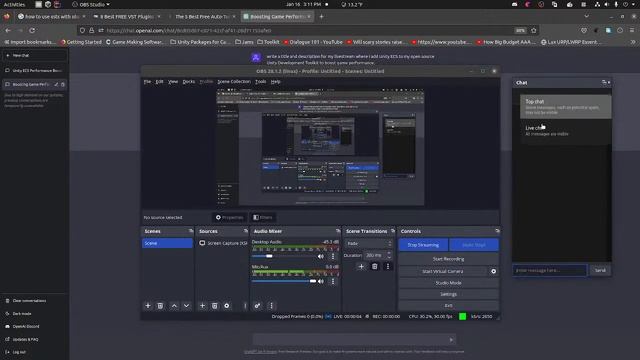Open Unity Packages bookmarks folder
640x360 pixels.
point(200,42)
